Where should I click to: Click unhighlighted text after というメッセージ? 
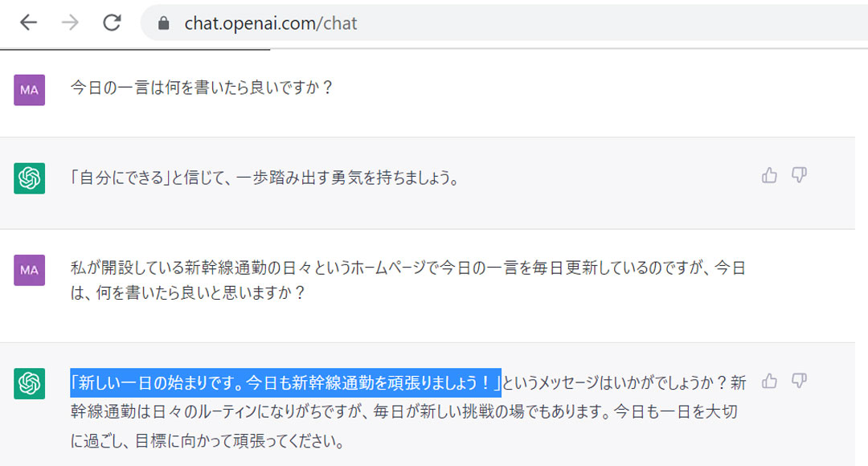pyautogui.click(x=624, y=382)
